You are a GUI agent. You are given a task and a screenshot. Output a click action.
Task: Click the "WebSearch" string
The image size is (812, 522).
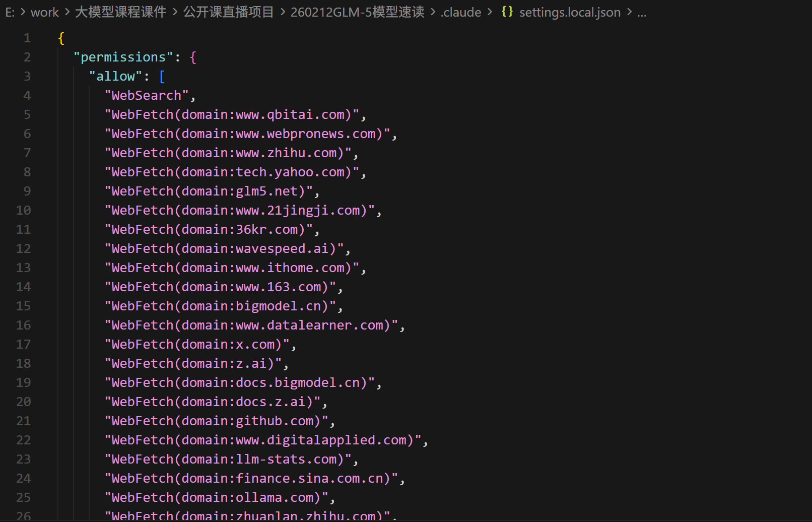point(147,96)
